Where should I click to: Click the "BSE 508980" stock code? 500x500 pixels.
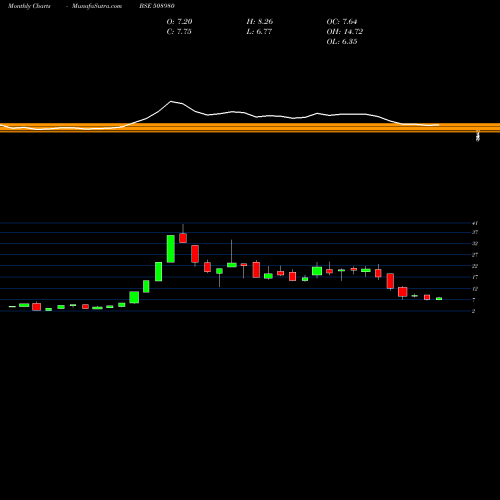click(157, 6)
